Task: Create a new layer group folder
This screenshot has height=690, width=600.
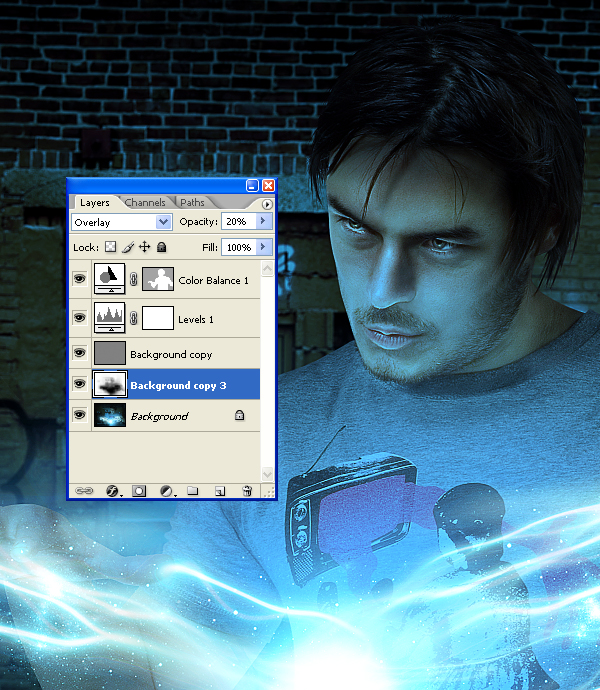Action: (x=192, y=490)
